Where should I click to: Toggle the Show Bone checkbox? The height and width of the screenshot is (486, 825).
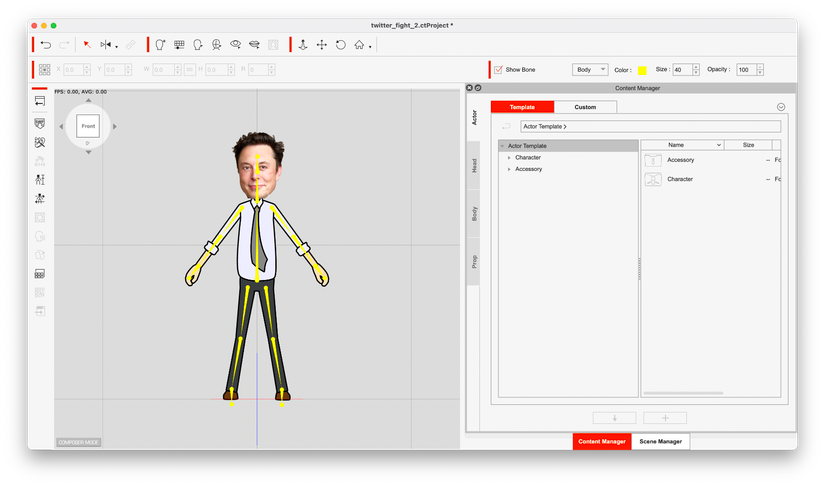[498, 69]
